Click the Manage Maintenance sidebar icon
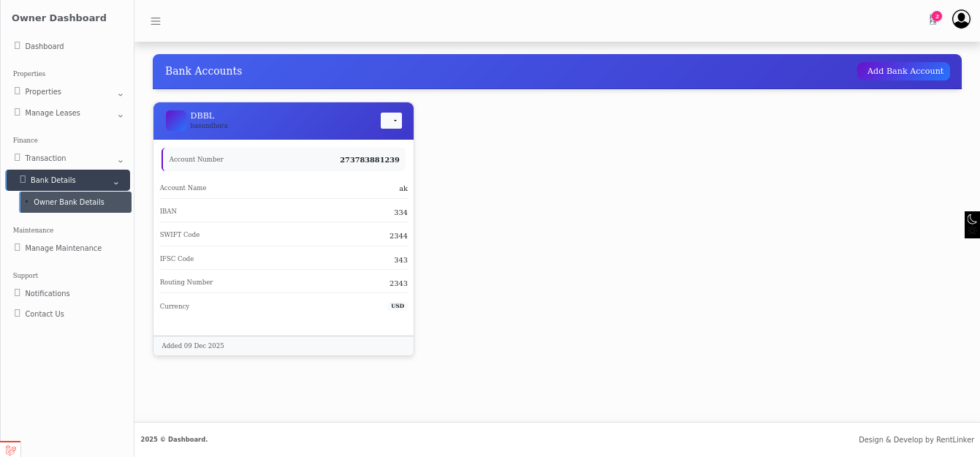 click(18, 248)
